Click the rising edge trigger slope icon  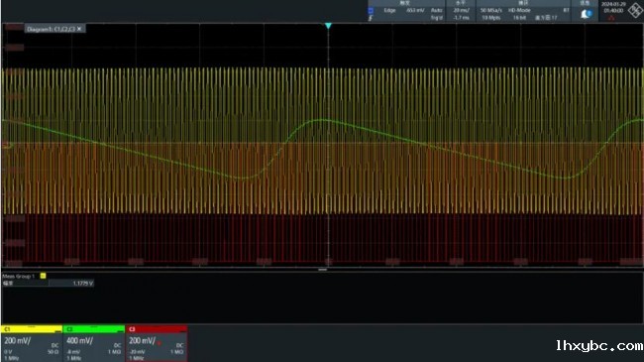(x=371, y=18)
